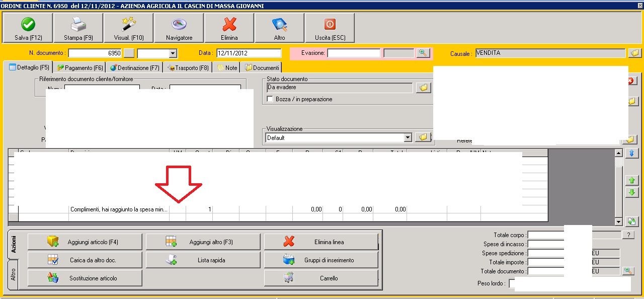
Task: Click the grid scrollbar down arrow
Action: point(619,221)
